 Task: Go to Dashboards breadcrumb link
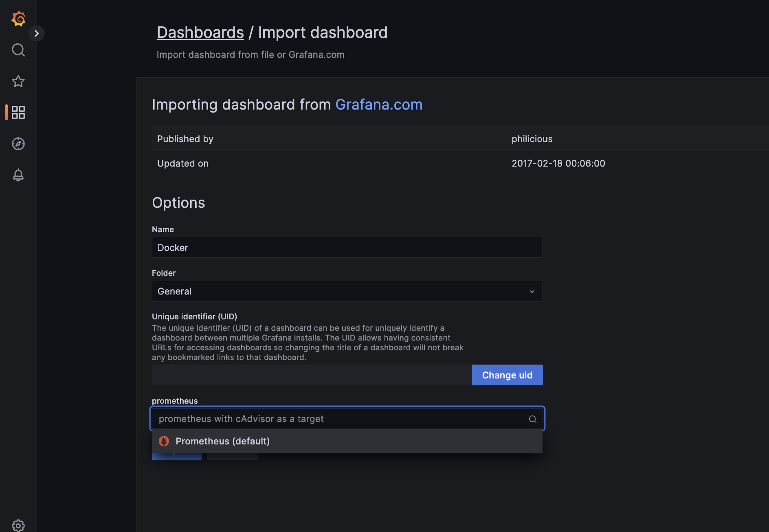point(200,33)
